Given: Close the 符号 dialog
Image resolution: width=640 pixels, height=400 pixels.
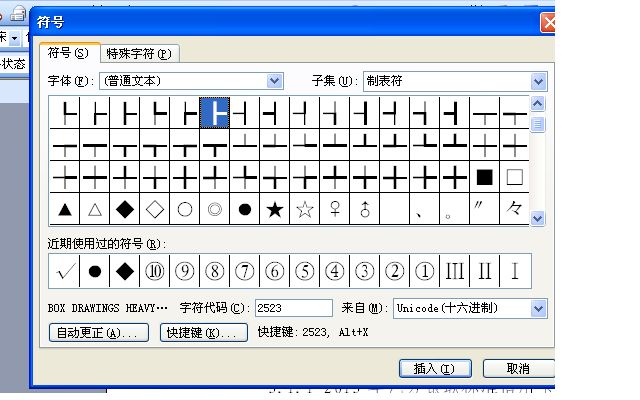Looking at the screenshot, I should pos(548,22).
